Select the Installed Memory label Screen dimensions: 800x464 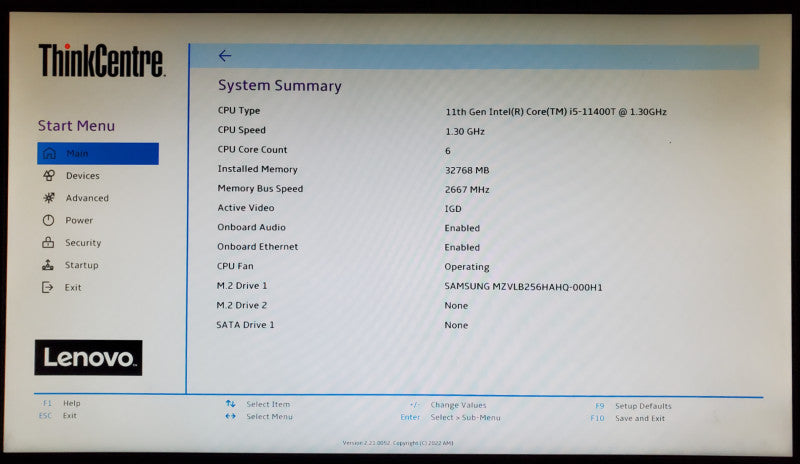tap(257, 169)
